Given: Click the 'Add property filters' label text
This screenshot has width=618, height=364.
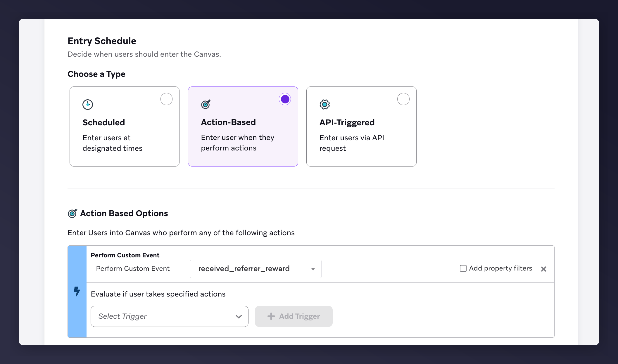Looking at the screenshot, I should pos(500,268).
